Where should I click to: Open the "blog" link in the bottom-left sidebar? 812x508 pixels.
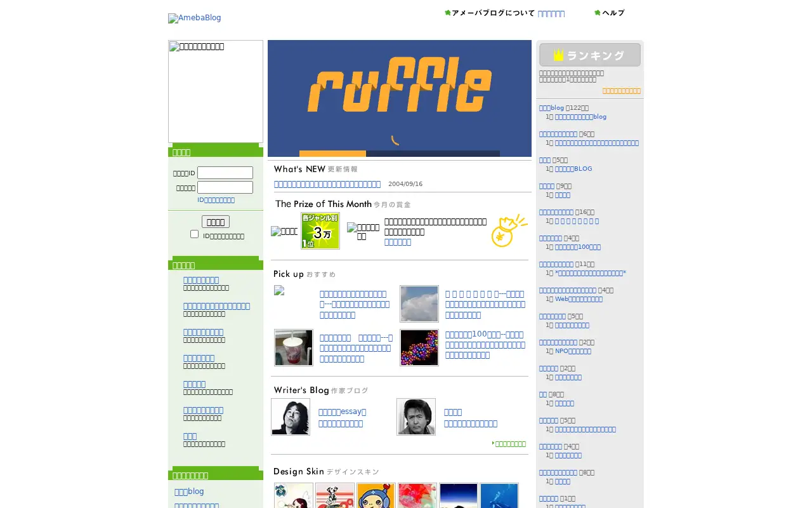[x=189, y=491]
